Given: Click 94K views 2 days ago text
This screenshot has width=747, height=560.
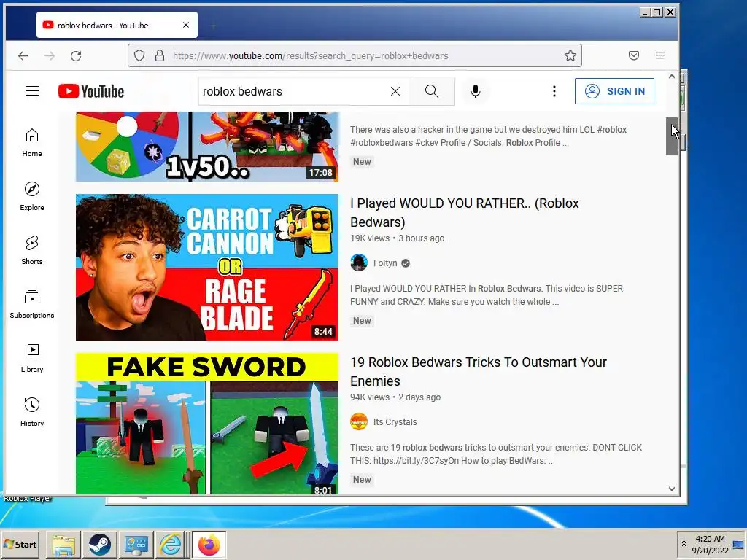Looking at the screenshot, I should (395, 397).
